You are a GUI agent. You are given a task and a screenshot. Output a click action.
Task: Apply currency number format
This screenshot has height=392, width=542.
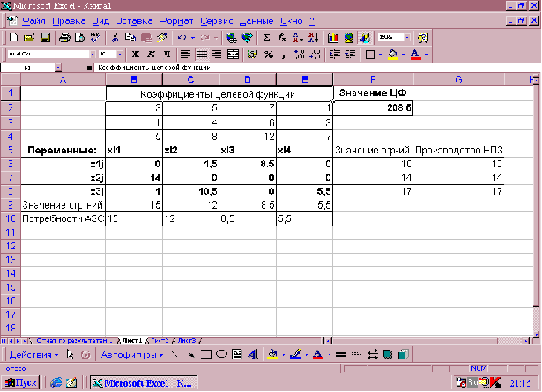click(x=253, y=55)
